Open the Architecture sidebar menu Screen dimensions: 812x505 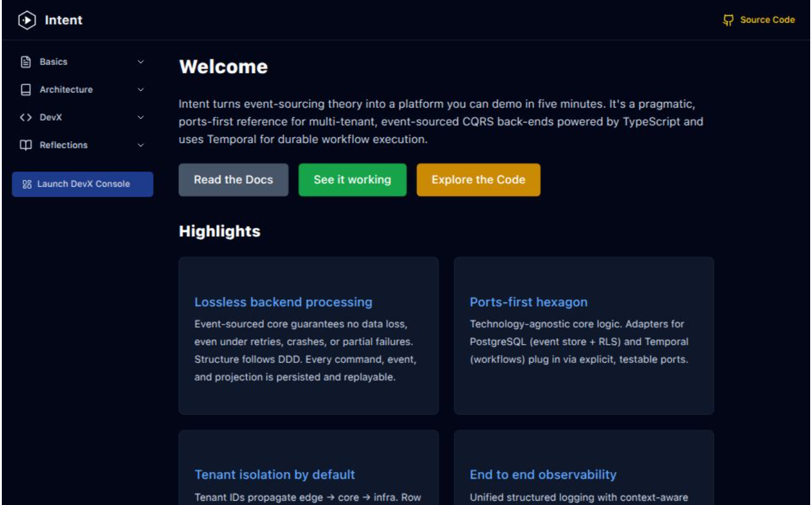pyautogui.click(x=83, y=89)
